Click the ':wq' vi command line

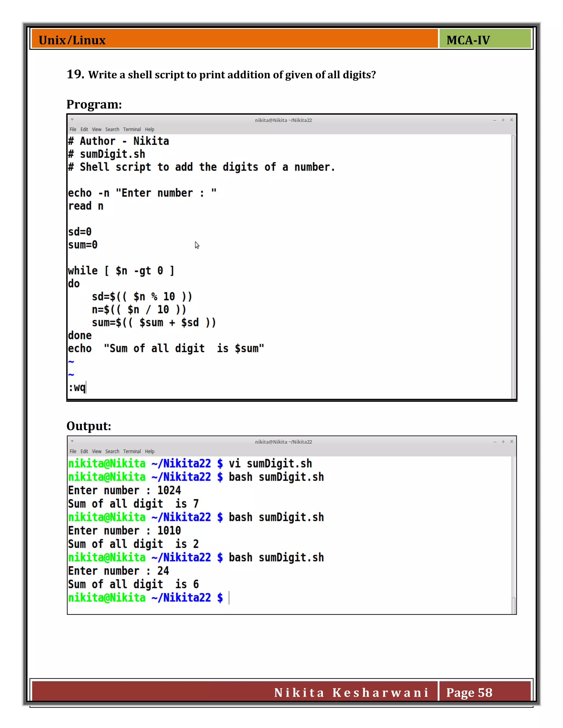click(77, 388)
